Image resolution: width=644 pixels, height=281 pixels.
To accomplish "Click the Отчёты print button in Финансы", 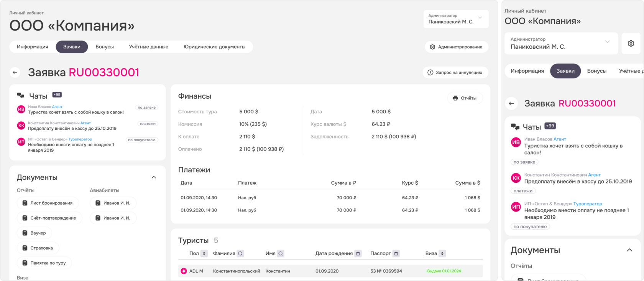I will [465, 98].
